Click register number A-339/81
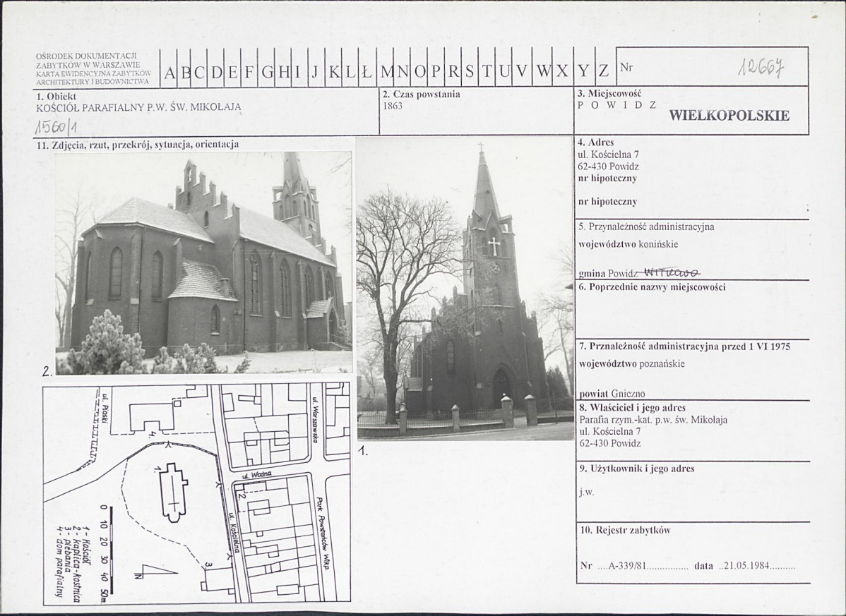Image resolution: width=846 pixels, height=616 pixels. (x=627, y=566)
